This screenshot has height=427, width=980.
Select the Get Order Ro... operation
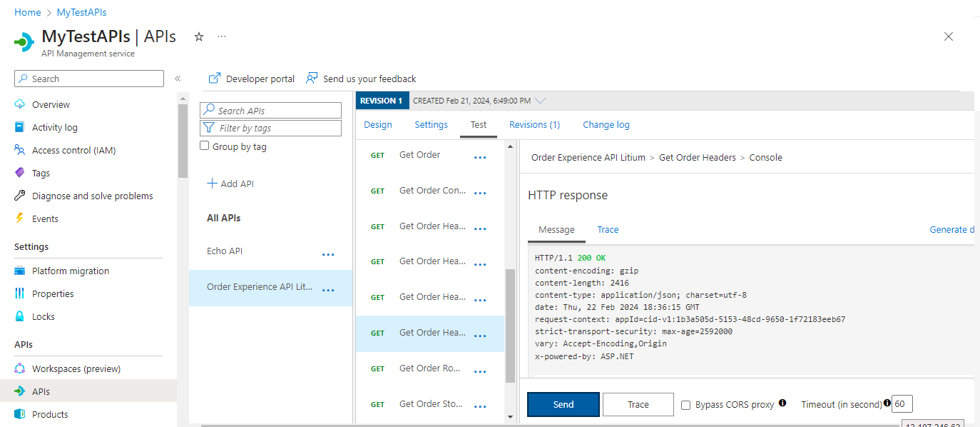coord(430,368)
